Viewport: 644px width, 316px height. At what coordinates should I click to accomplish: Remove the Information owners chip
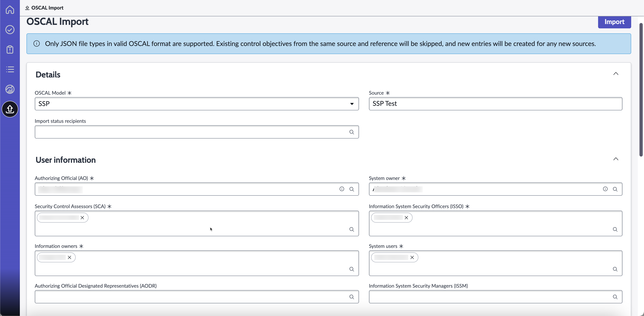[69, 257]
